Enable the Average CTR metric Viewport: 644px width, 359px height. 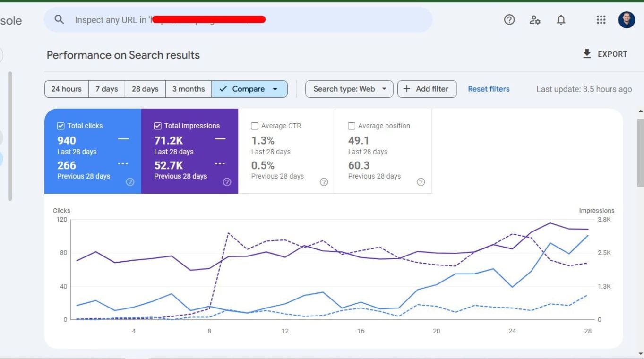[x=255, y=125]
